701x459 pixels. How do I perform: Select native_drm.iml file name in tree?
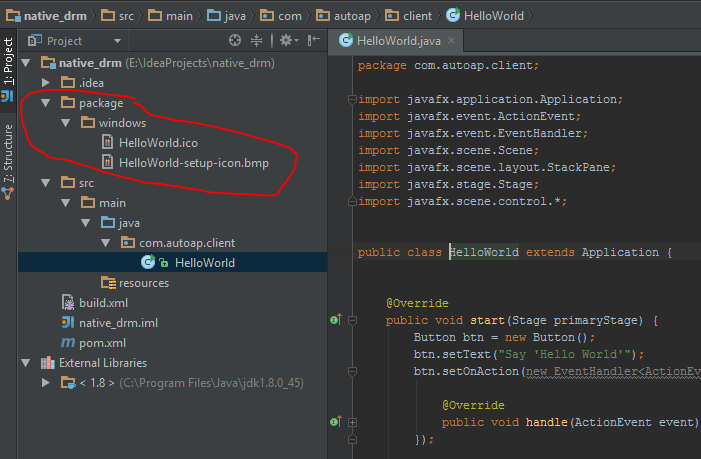118,323
